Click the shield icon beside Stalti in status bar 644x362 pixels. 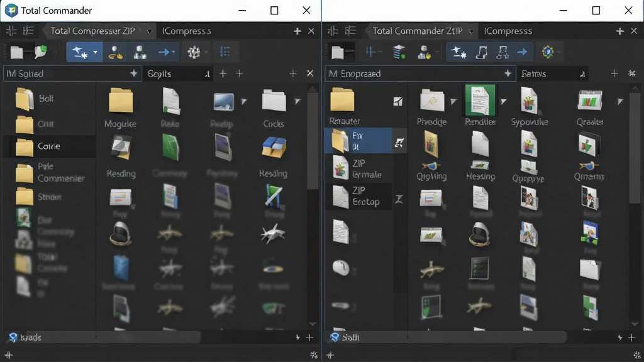[335, 337]
